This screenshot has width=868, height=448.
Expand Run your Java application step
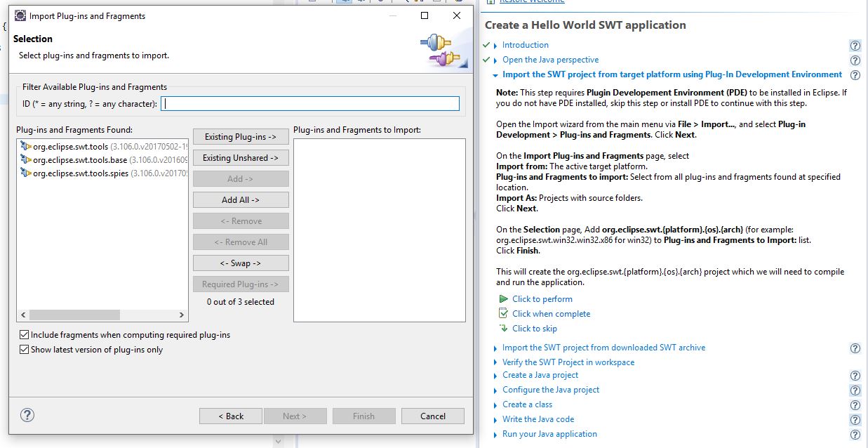495,435
